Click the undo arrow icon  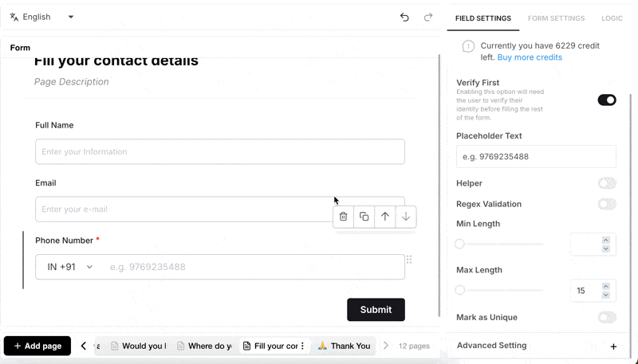click(x=404, y=17)
